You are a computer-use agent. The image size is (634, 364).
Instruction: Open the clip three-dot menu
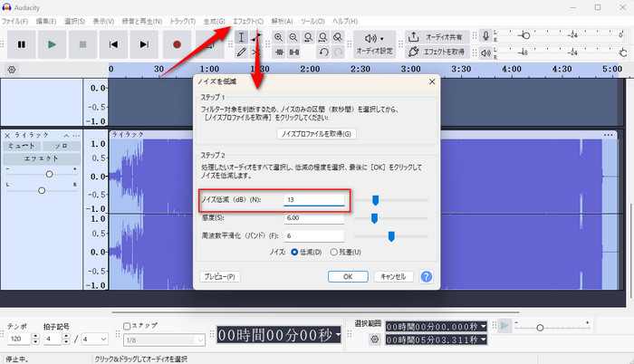(x=609, y=135)
